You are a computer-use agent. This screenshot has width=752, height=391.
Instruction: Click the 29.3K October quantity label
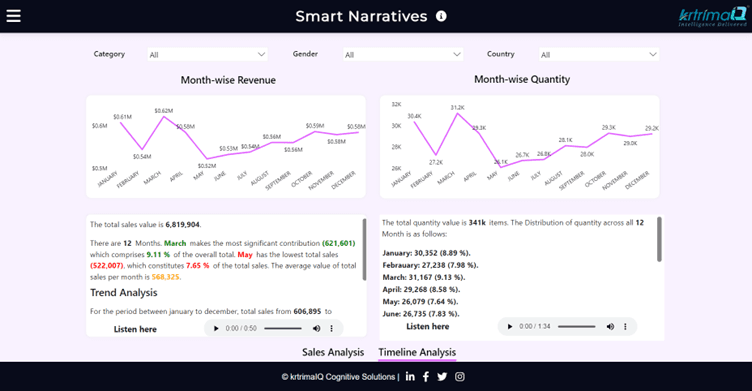click(609, 128)
